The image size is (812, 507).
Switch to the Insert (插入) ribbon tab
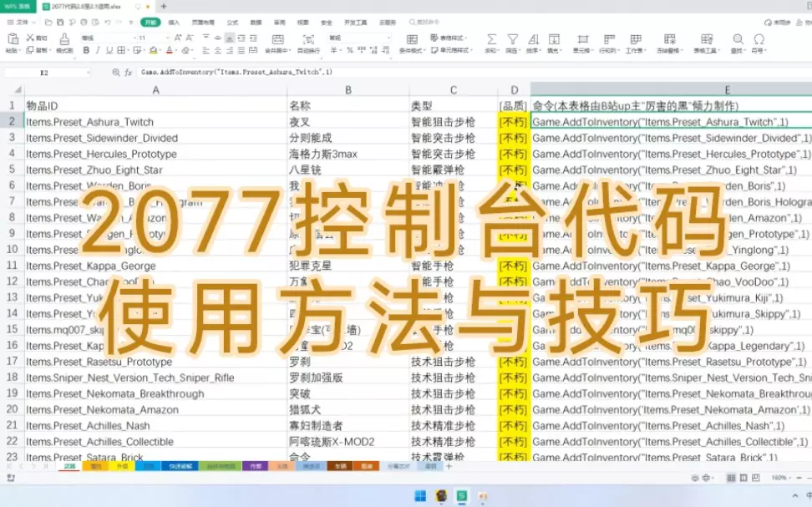pyautogui.click(x=174, y=23)
